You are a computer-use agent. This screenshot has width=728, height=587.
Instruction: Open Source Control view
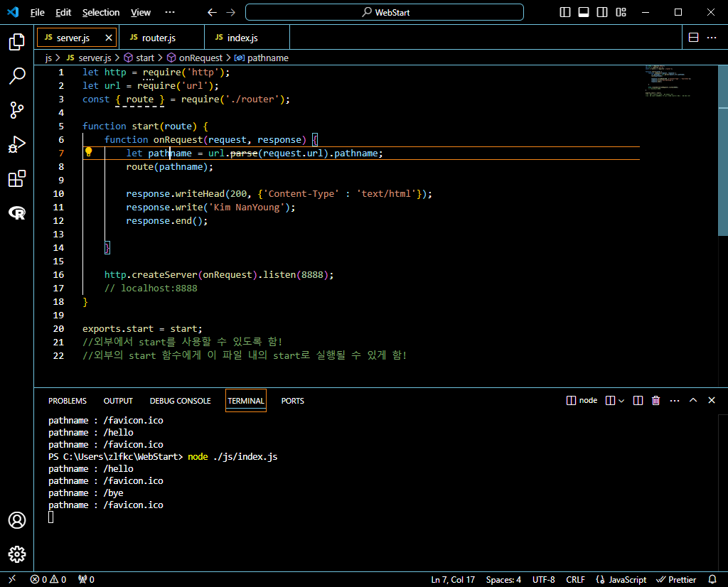coord(17,110)
